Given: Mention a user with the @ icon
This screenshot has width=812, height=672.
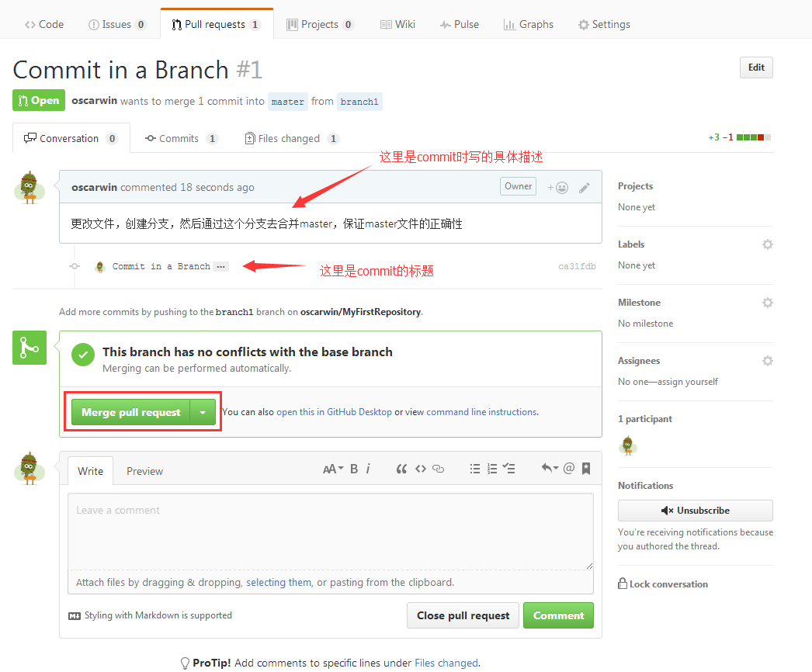Looking at the screenshot, I should pos(568,468).
